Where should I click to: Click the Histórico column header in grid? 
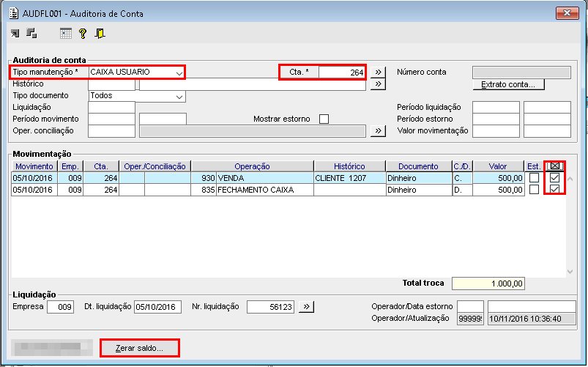tap(349, 166)
